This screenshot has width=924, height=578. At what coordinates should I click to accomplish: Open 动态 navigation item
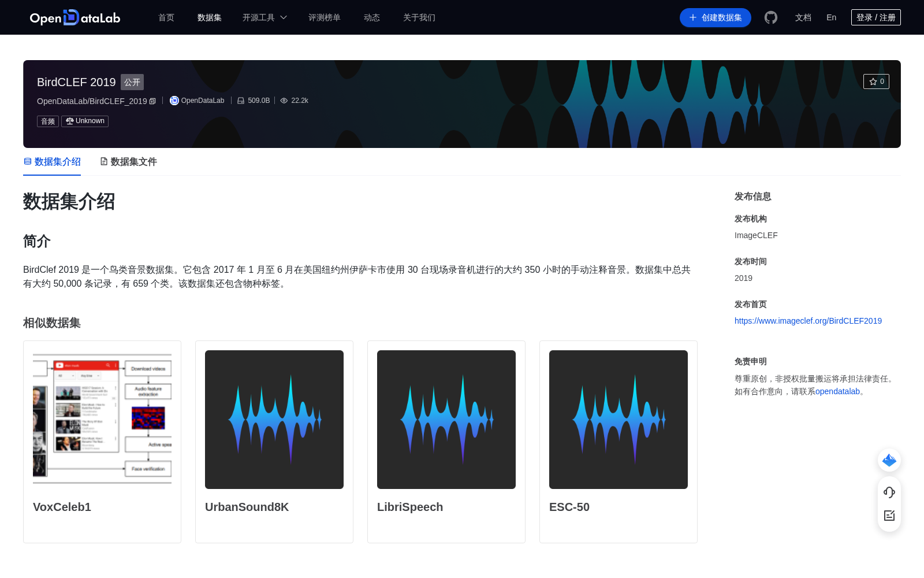tap(372, 17)
